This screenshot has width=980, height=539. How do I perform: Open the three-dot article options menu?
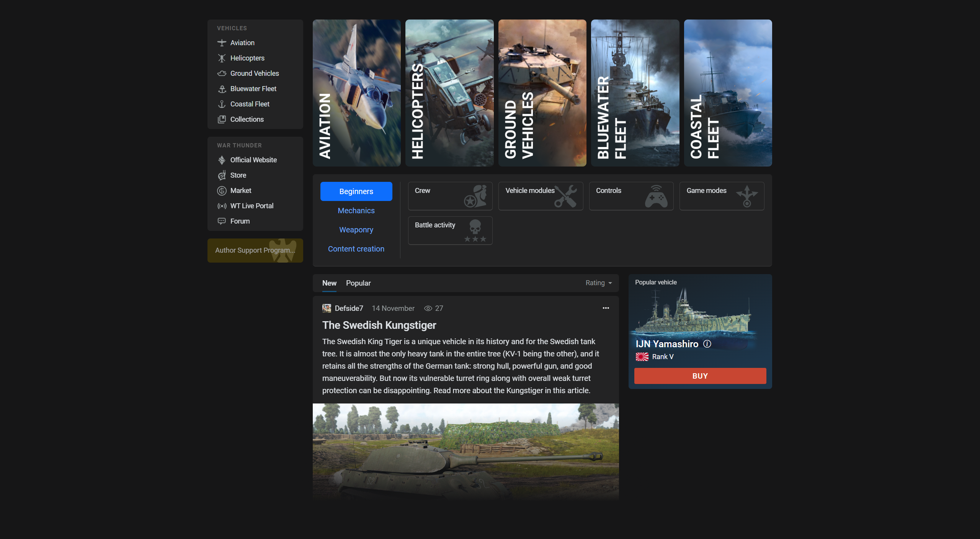[x=606, y=308]
